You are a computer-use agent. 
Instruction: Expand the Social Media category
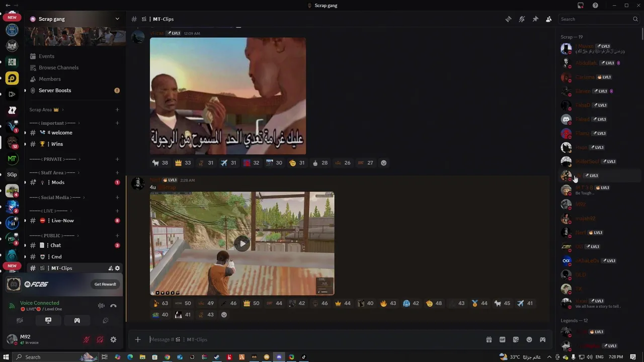coord(56,198)
